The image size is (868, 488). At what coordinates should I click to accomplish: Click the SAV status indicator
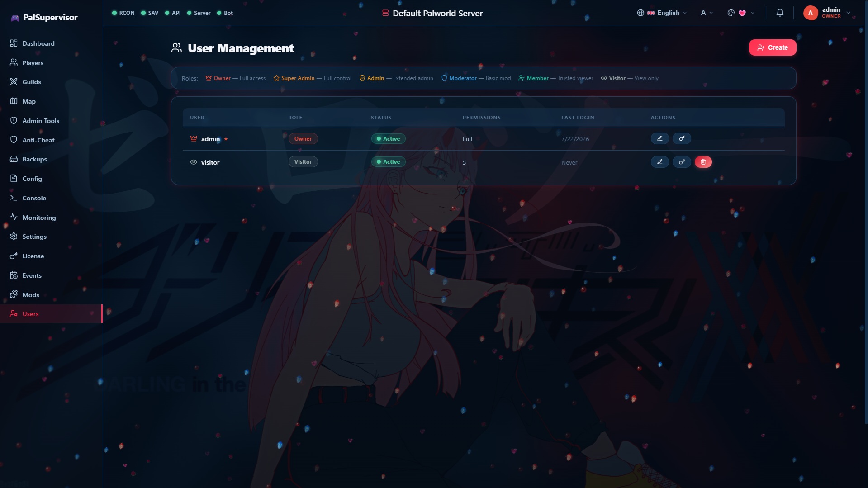click(x=150, y=13)
